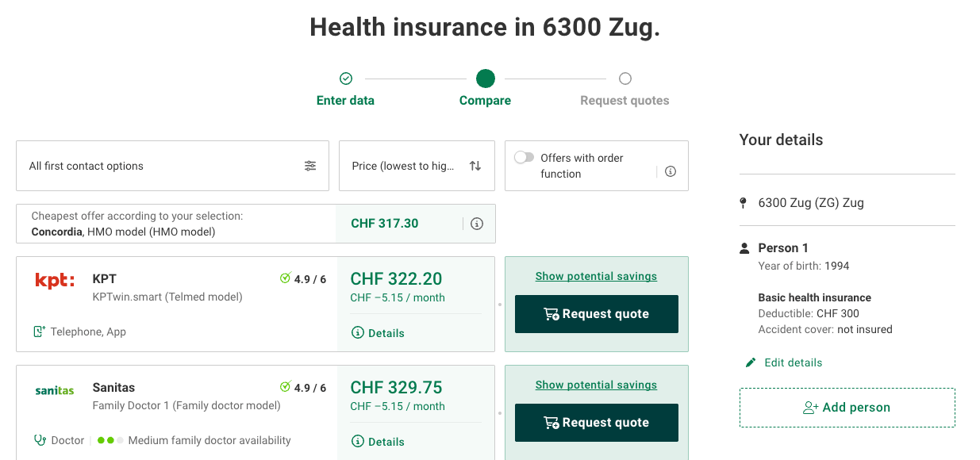This screenshot has height=460, width=980.
Task: Open All first contact options dropdown
Action: pos(172,166)
